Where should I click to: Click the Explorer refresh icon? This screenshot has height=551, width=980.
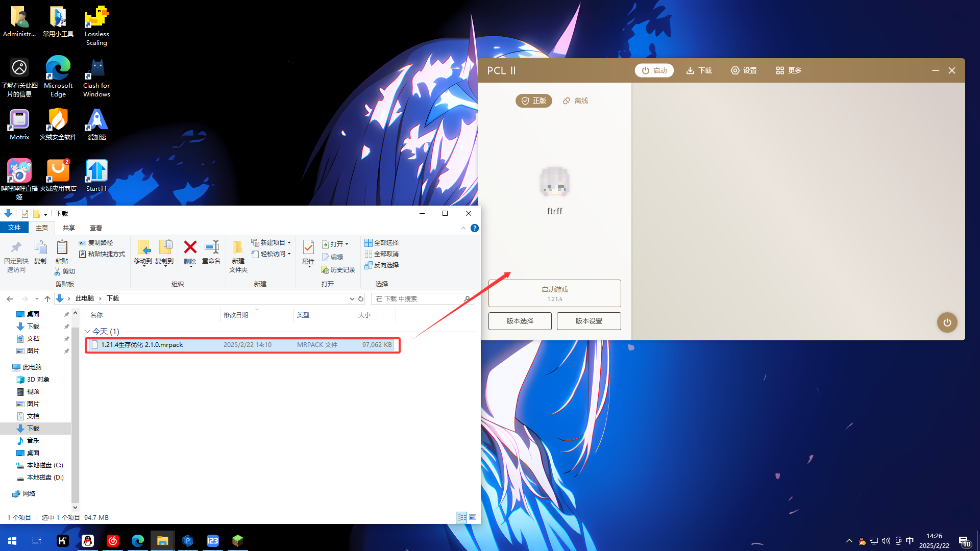click(x=361, y=298)
